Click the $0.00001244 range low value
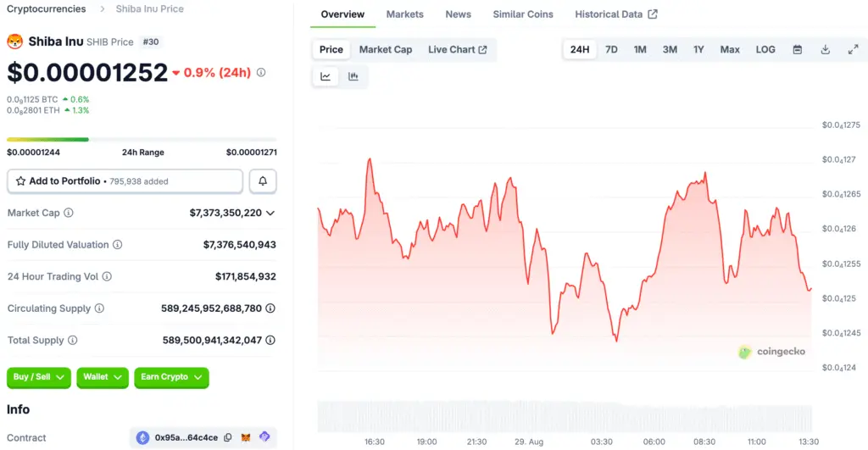This screenshot has height=450, width=868. point(33,153)
